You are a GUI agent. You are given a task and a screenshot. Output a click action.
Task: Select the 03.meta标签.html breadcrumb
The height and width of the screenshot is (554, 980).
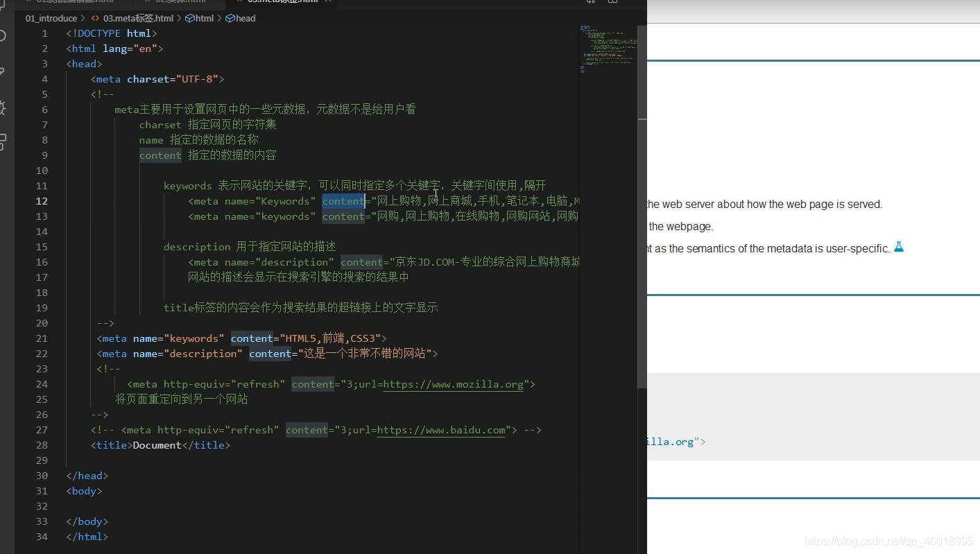pos(139,19)
